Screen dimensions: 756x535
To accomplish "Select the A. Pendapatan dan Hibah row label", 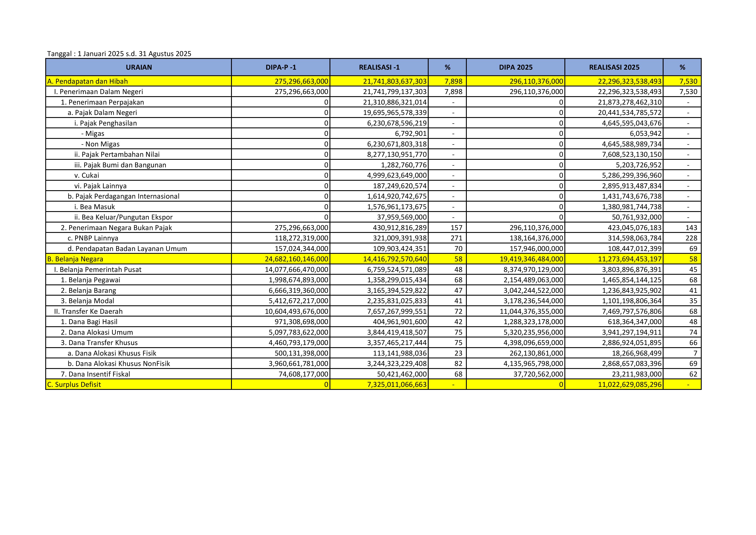I will [87, 81].
